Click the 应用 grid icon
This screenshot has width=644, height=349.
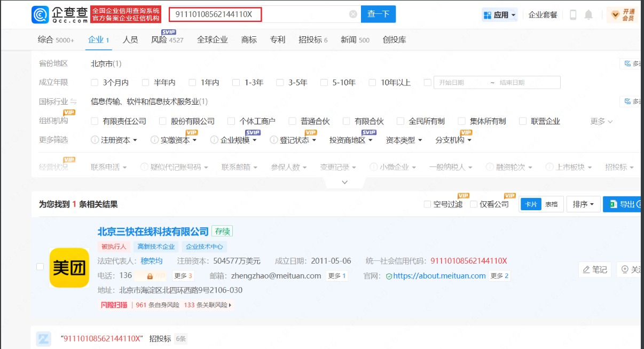[x=487, y=15]
